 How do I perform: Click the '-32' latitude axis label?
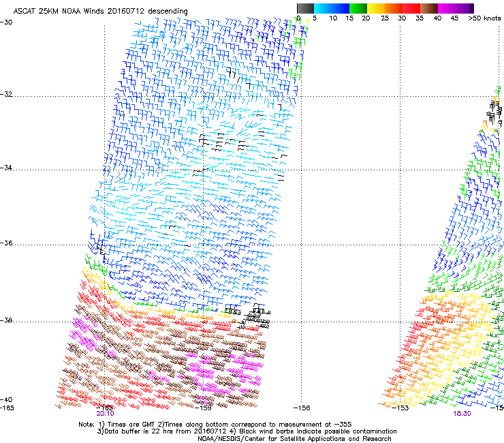click(6, 94)
